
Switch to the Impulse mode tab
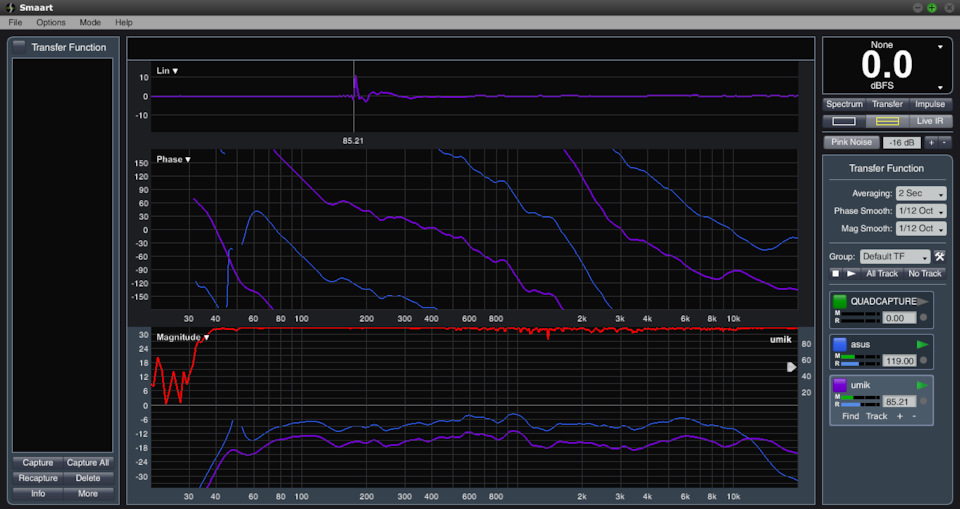929,104
